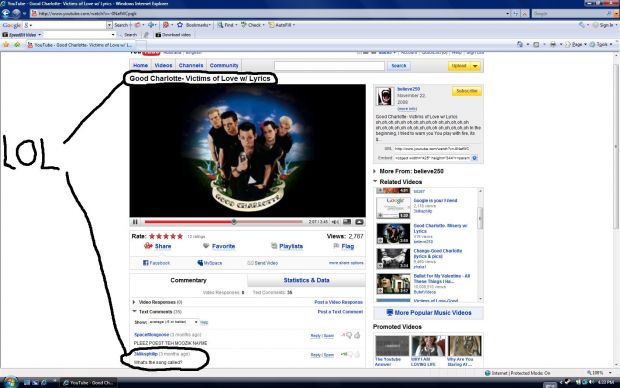Open the IE Page menu
620x388 pixels.
(x=576, y=44)
